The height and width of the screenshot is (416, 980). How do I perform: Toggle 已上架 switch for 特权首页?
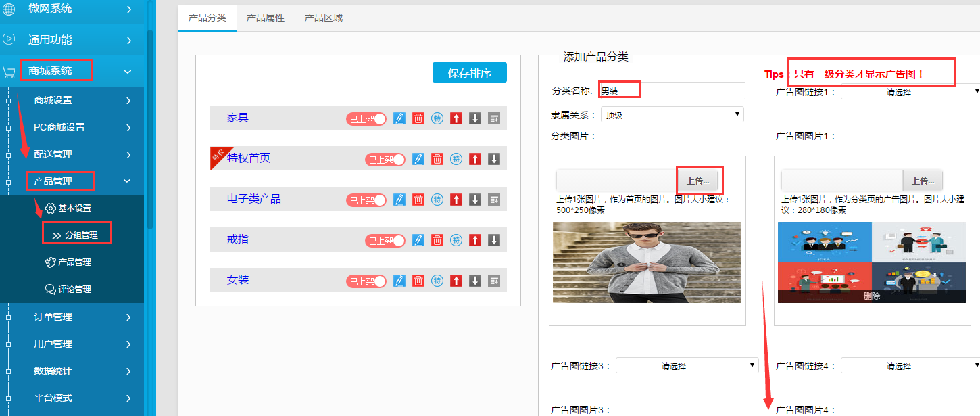(x=385, y=159)
